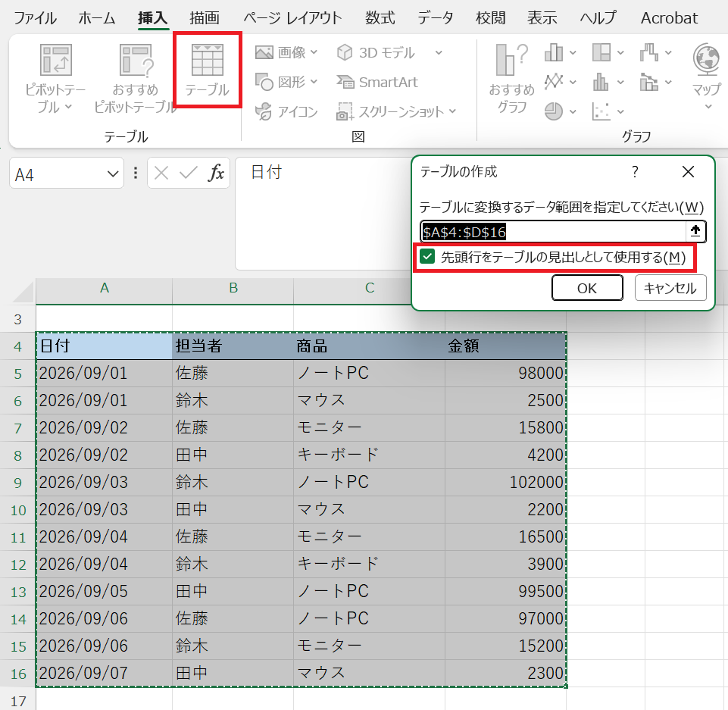Open Recommended Charts (おすすめグラフ)
Image resolution: width=728 pixels, height=710 pixels.
click(511, 79)
